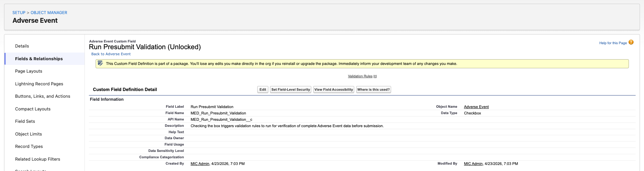Click the Custom Field Definition Detail heading

pos(125,90)
